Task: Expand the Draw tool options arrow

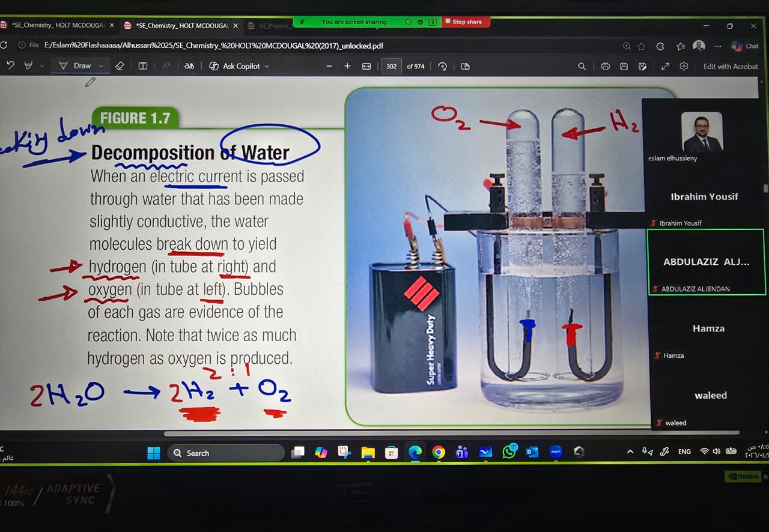Action: [x=101, y=66]
